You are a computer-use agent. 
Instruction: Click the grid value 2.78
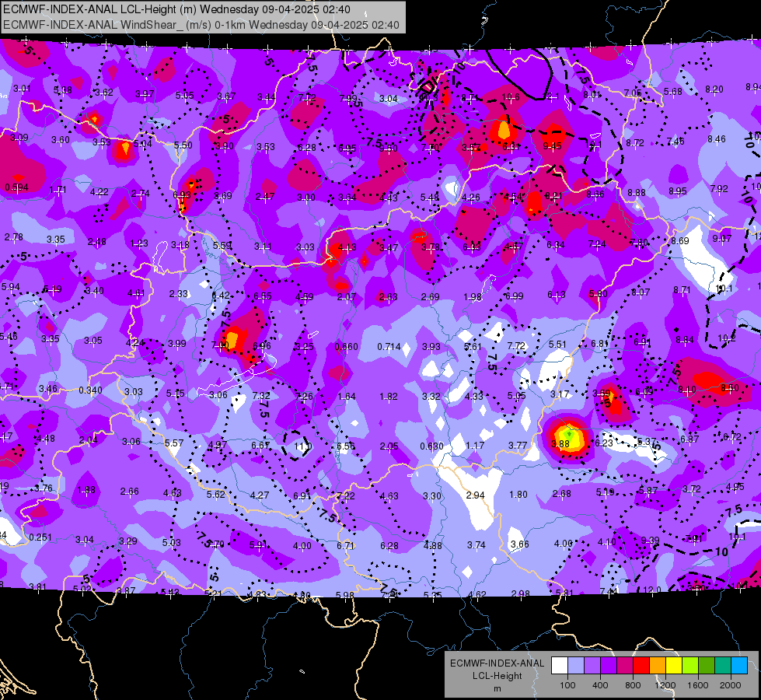pyautogui.click(x=13, y=237)
